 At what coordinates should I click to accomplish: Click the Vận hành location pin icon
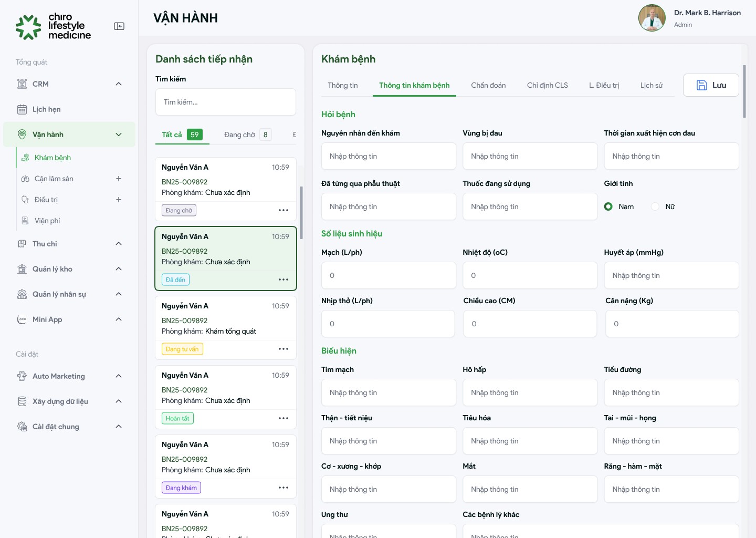22,134
